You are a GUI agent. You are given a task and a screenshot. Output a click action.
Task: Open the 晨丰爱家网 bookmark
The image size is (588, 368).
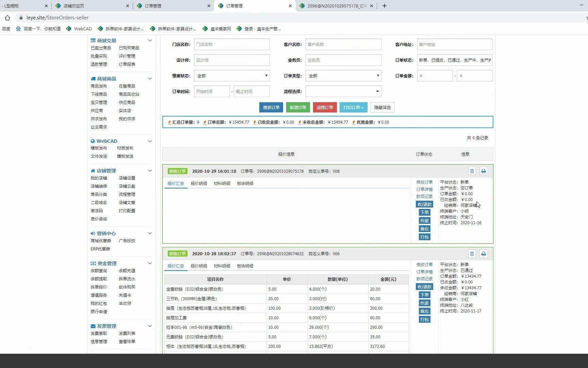click(217, 29)
